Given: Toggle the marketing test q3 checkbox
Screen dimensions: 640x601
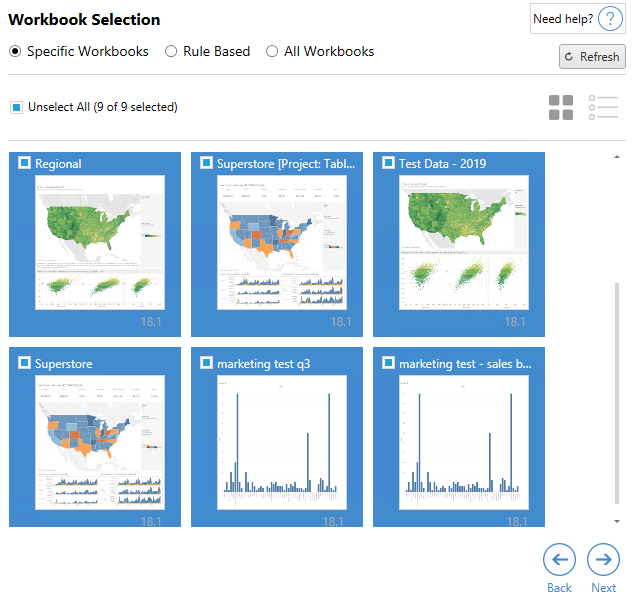Looking at the screenshot, I should coord(206,364).
